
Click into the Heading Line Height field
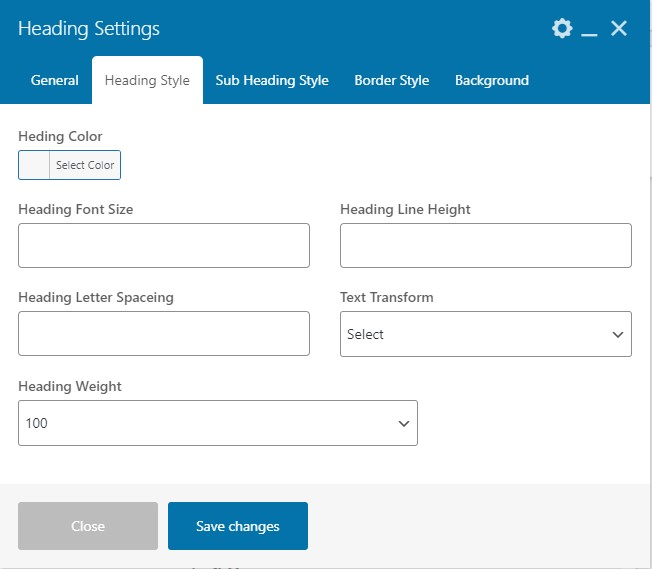[486, 245]
